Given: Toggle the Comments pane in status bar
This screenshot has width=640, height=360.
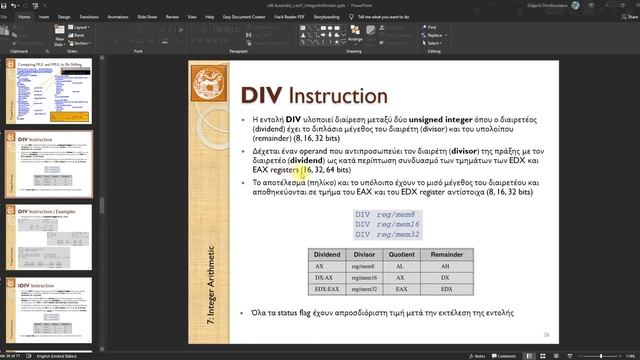Looking at the screenshot, I should tap(504, 356).
